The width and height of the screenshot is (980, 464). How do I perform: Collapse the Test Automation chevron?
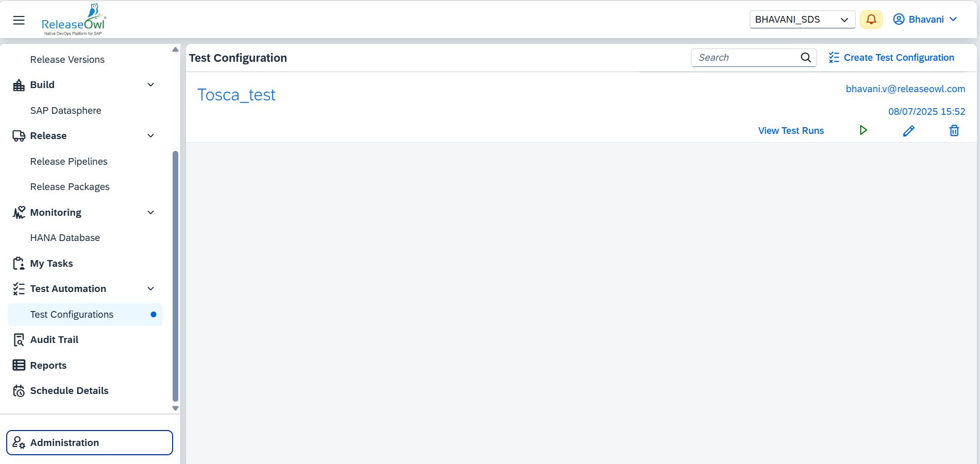150,289
